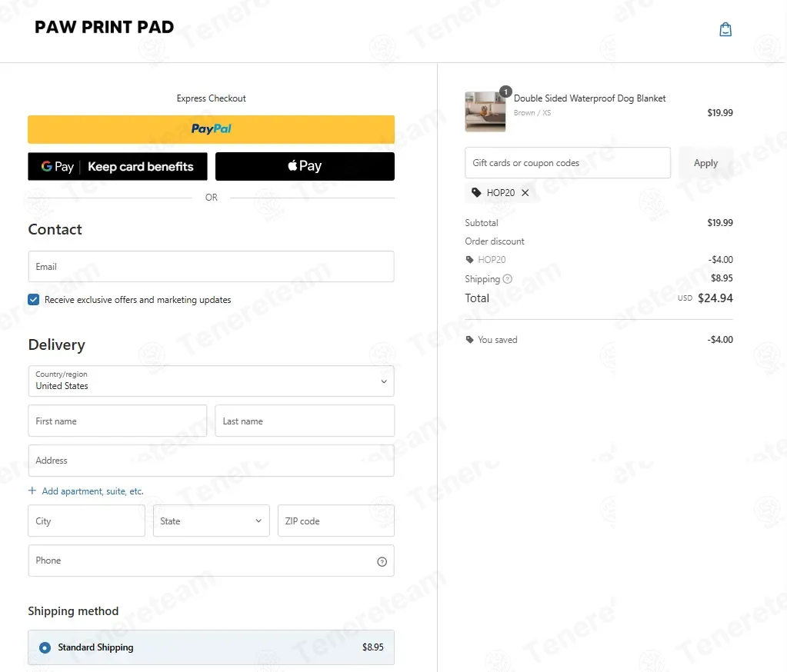This screenshot has height=672, width=787.
Task: Click the item quantity badge on thumbnail
Action: tap(505, 91)
